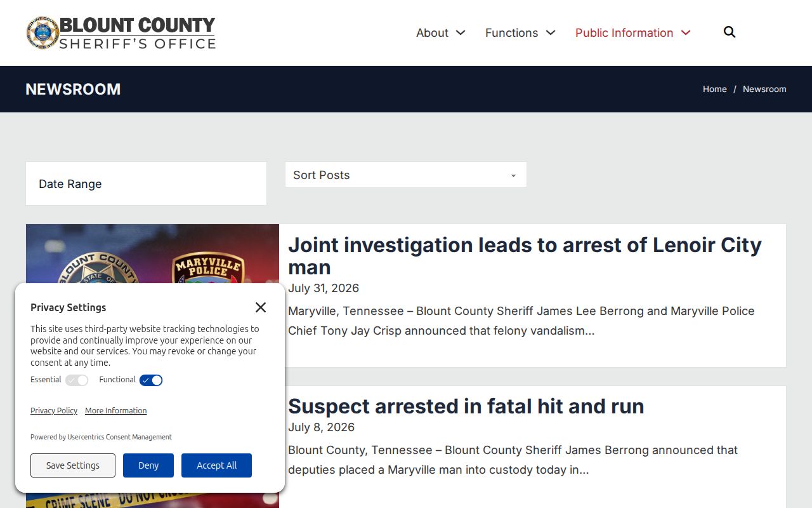
Task: Click the NEWSROOM page heading
Action: (73, 89)
